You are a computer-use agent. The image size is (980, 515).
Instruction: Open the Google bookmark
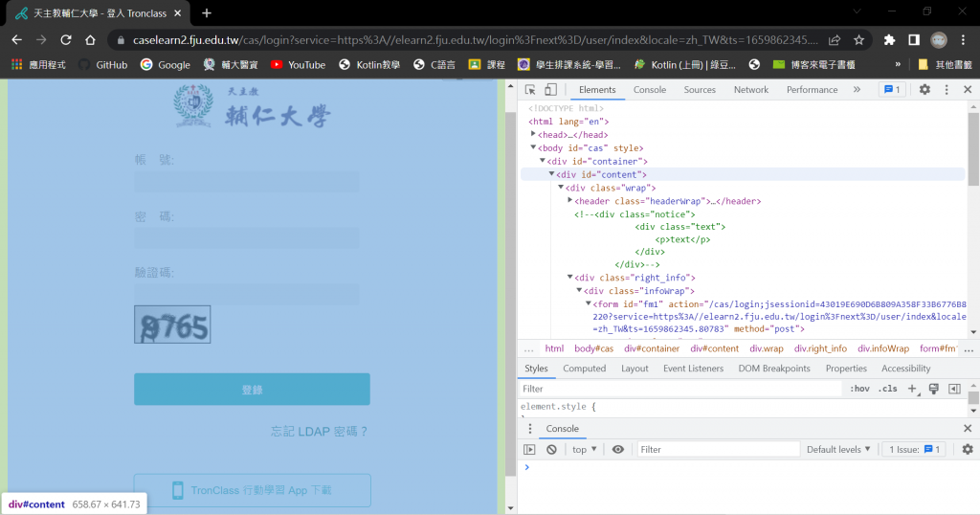(x=165, y=64)
